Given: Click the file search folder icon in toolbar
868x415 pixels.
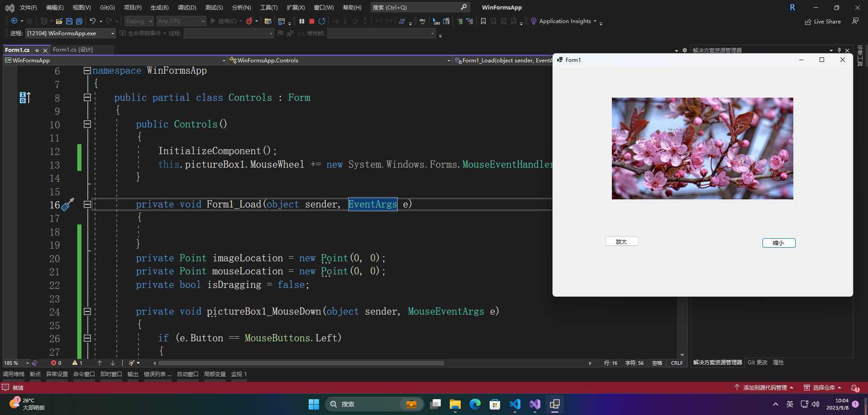Looking at the screenshot, I should click(268, 21).
